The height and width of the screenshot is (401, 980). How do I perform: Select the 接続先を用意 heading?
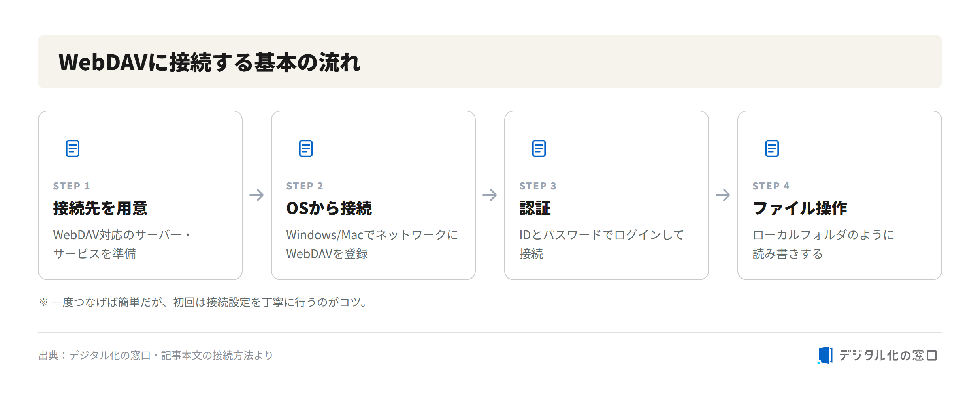click(100, 208)
